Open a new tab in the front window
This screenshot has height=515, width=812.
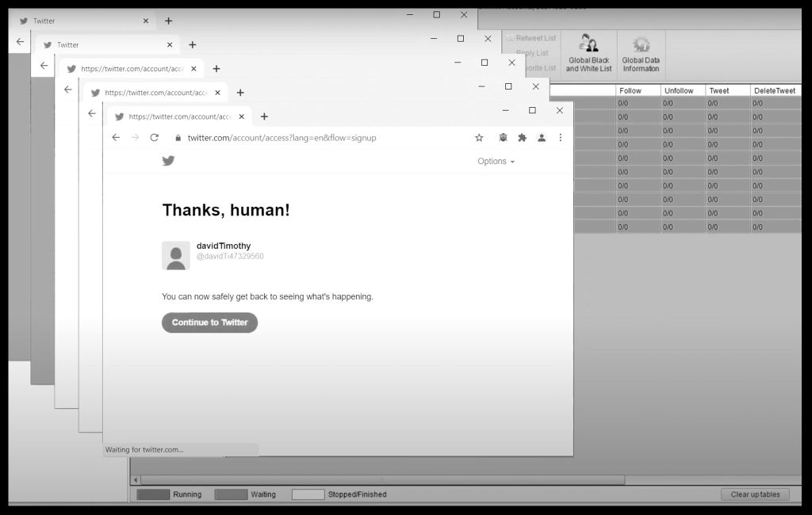(x=264, y=116)
